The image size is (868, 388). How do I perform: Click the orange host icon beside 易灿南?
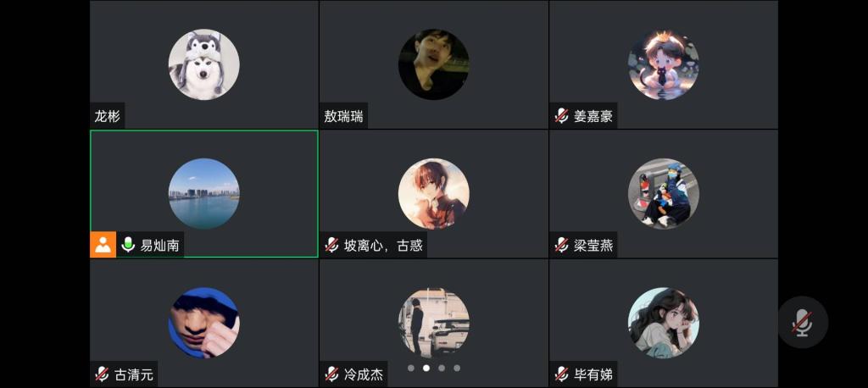103,245
